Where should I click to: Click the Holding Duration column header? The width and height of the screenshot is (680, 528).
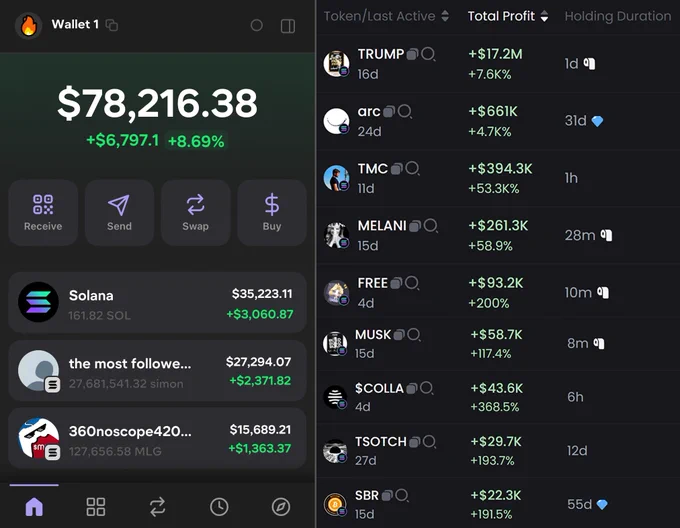click(618, 16)
